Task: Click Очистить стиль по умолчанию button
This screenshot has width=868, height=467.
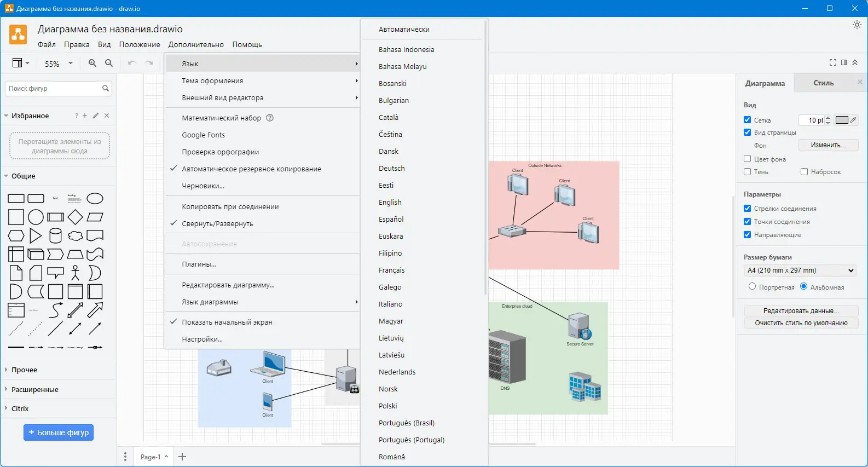Action: click(801, 323)
